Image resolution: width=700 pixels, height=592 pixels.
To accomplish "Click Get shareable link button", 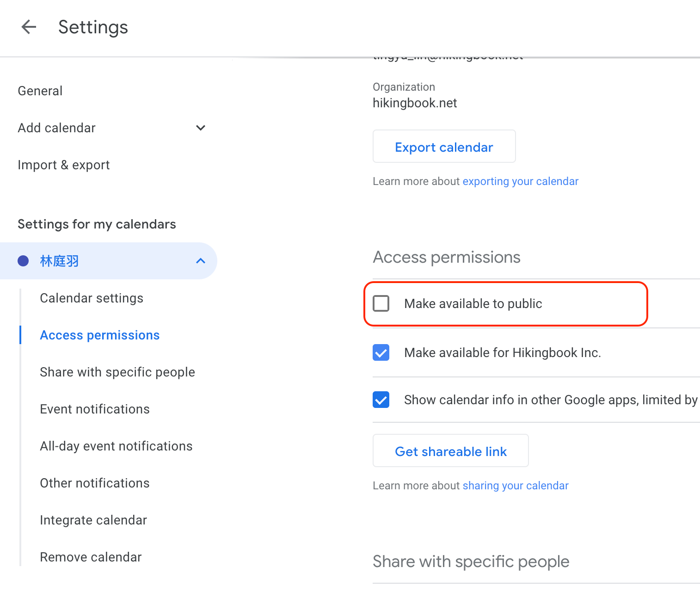I will (450, 451).
